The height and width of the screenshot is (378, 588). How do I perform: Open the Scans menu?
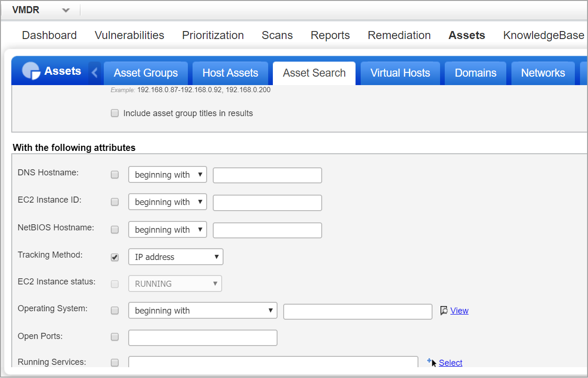(278, 35)
